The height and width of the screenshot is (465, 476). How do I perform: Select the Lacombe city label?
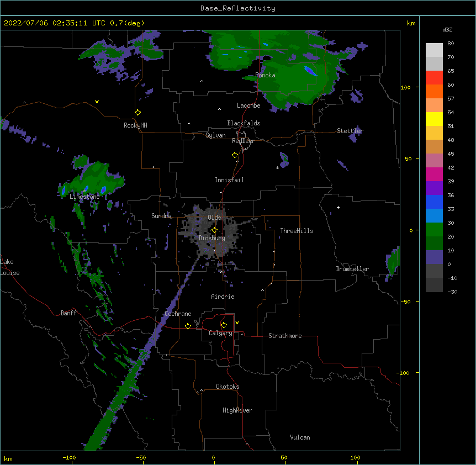click(x=248, y=105)
